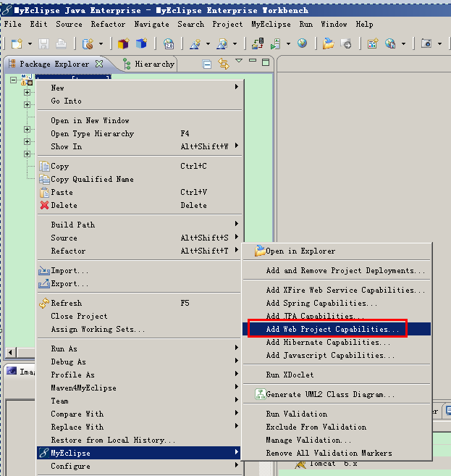Click the deploy to server toolbar icon

point(258,43)
